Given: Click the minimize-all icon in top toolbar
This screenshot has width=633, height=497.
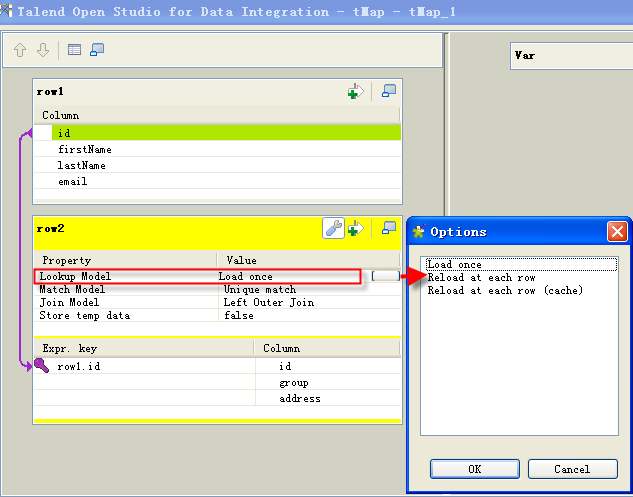Looking at the screenshot, I should pyautogui.click(x=97, y=50).
